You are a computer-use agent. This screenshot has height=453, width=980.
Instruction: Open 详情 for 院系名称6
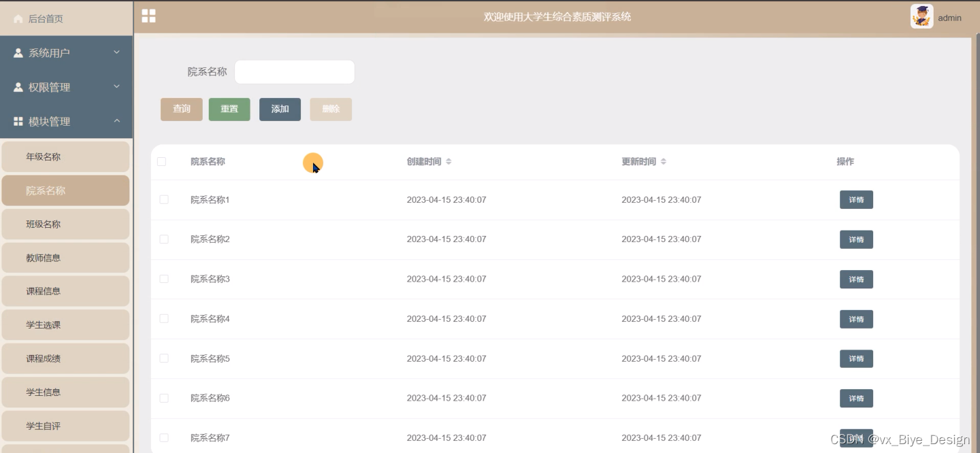[856, 399]
